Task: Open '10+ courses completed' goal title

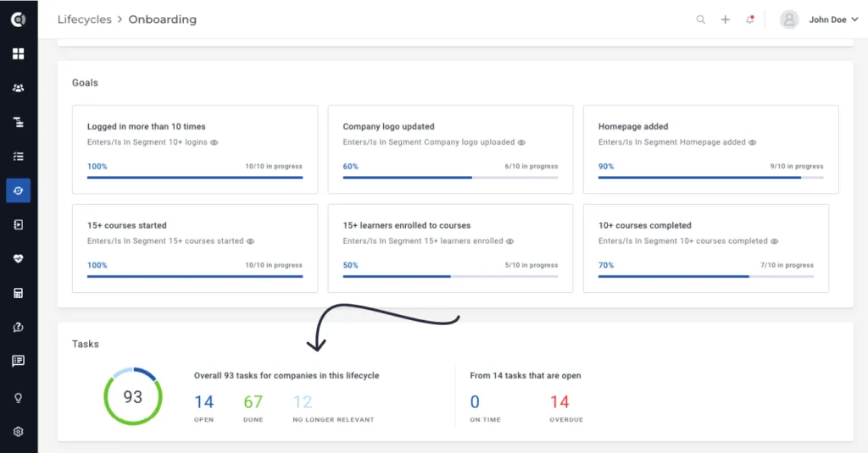Action: [x=645, y=226]
